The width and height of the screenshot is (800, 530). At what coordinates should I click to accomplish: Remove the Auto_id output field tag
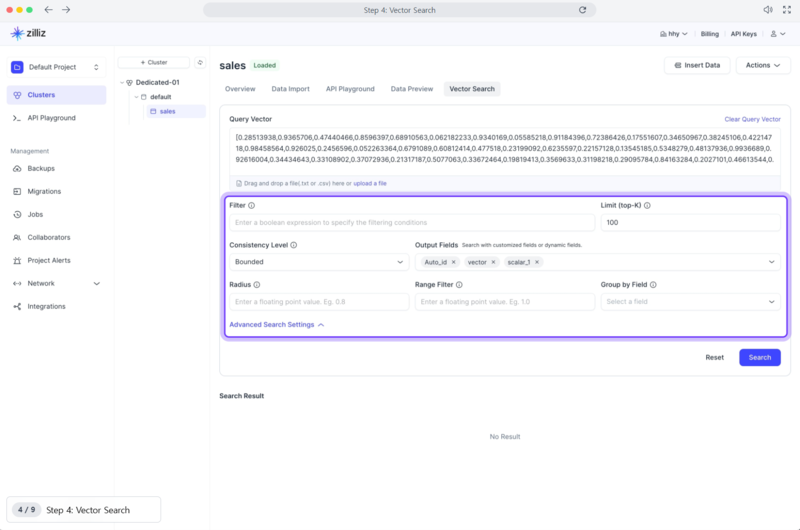(453, 262)
